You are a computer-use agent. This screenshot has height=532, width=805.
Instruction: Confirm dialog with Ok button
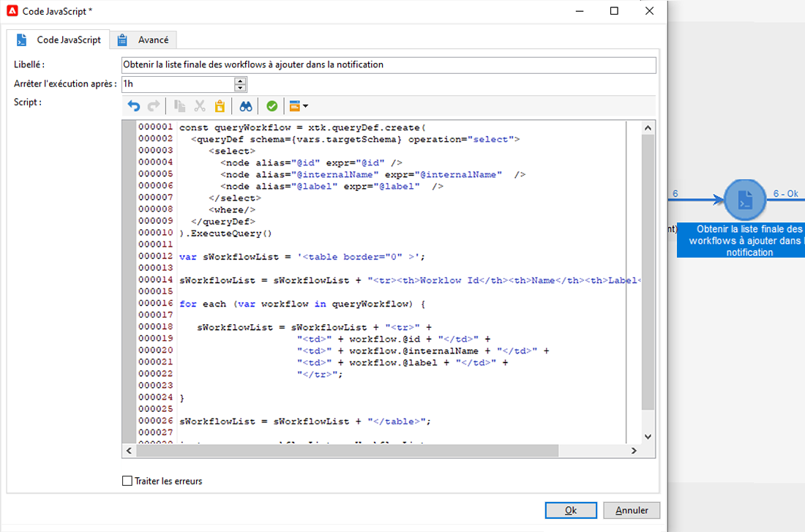click(x=571, y=511)
